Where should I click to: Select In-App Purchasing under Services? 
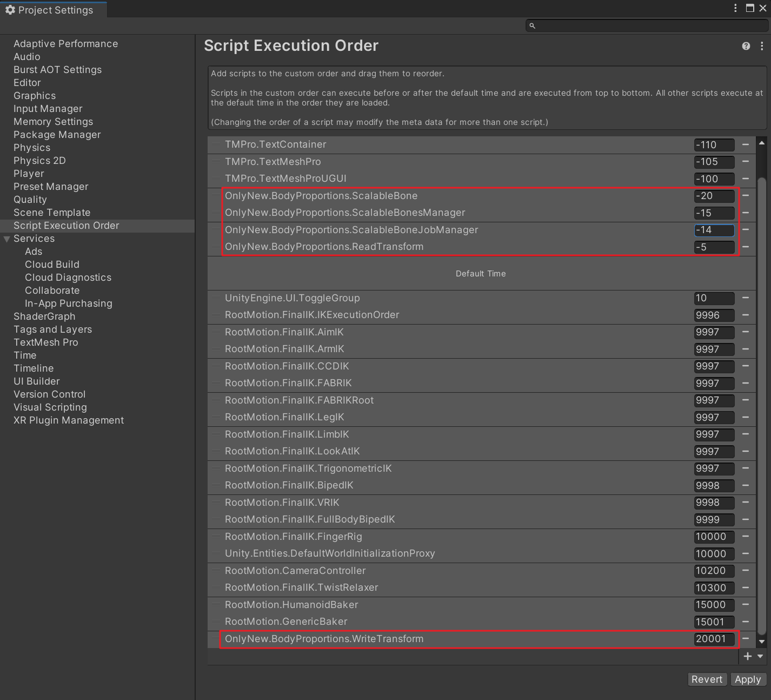point(69,303)
